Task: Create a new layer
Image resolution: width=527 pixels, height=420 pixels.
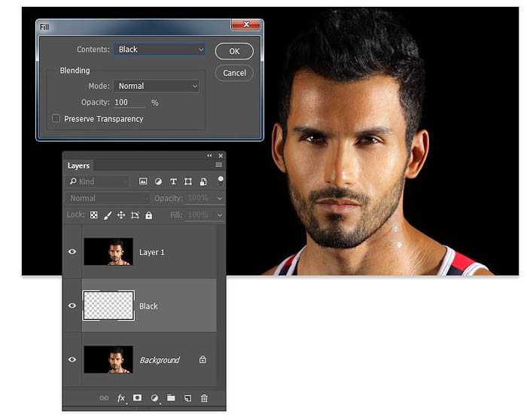Action: point(188,398)
